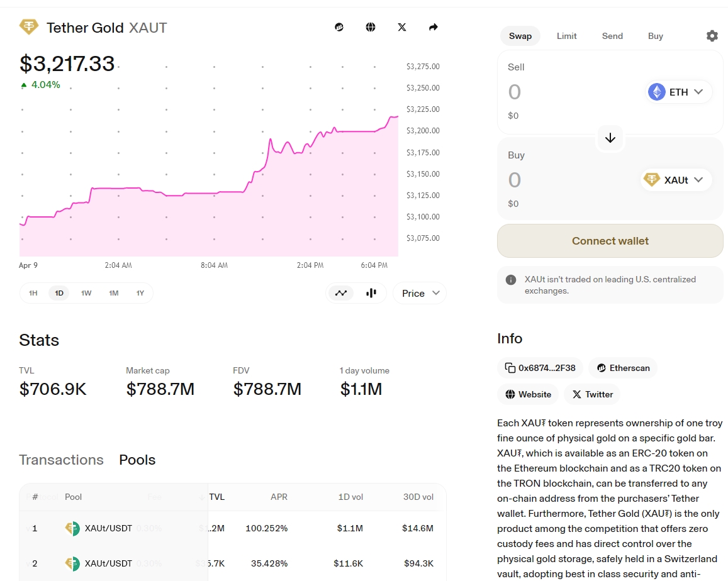
Task: Select 1Y chart timeframe
Action: [140, 293]
